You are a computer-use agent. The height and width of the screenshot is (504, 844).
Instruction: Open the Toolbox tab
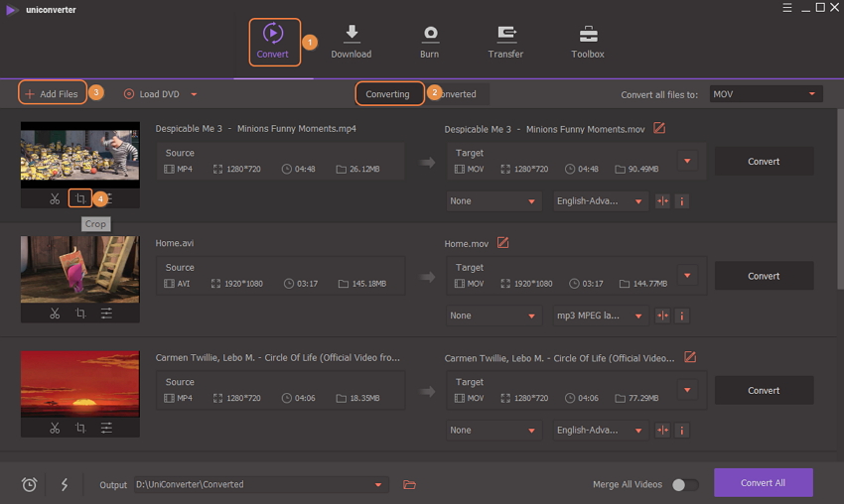[588, 42]
